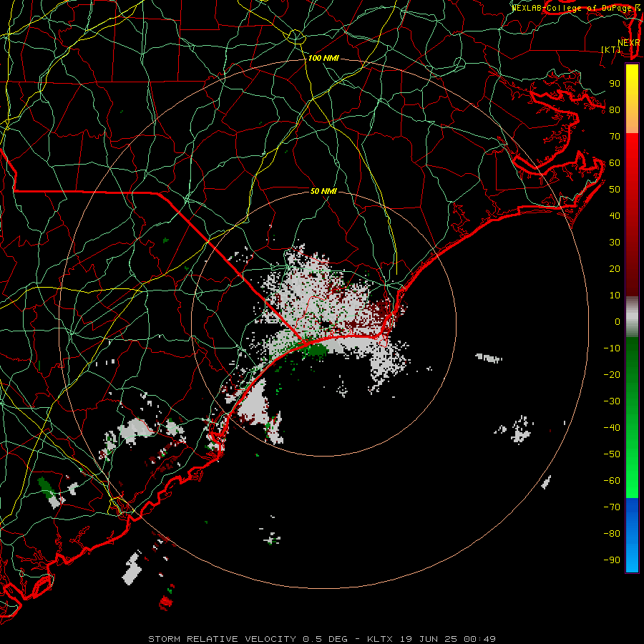Viewport: 644px width, 644px height.
Task: Click the -30 label on velocity scale
Action: click(612, 401)
